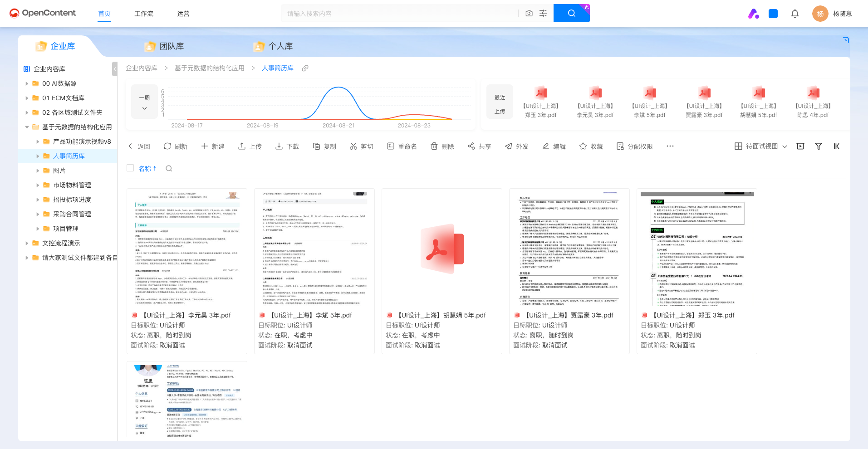Switch to 个人库 tab
868x449 pixels.
point(273,46)
